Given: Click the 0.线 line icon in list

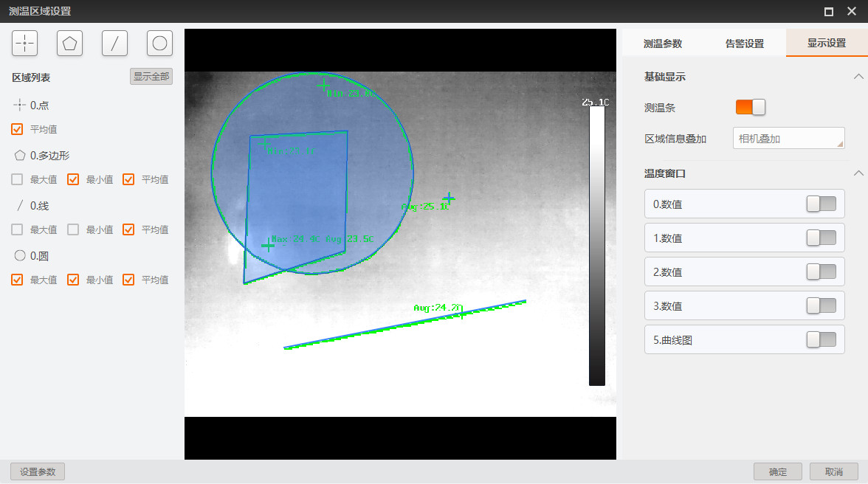Looking at the screenshot, I should coord(19,206).
